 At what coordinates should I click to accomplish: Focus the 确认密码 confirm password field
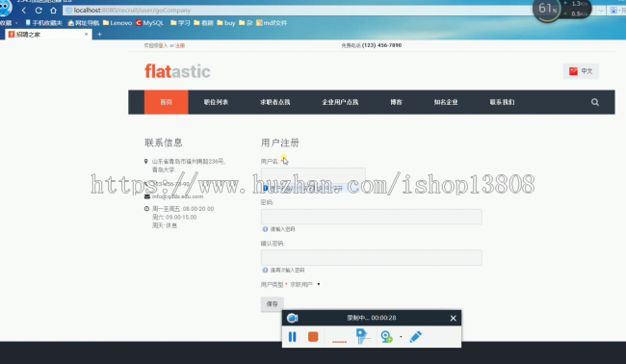pos(372,257)
